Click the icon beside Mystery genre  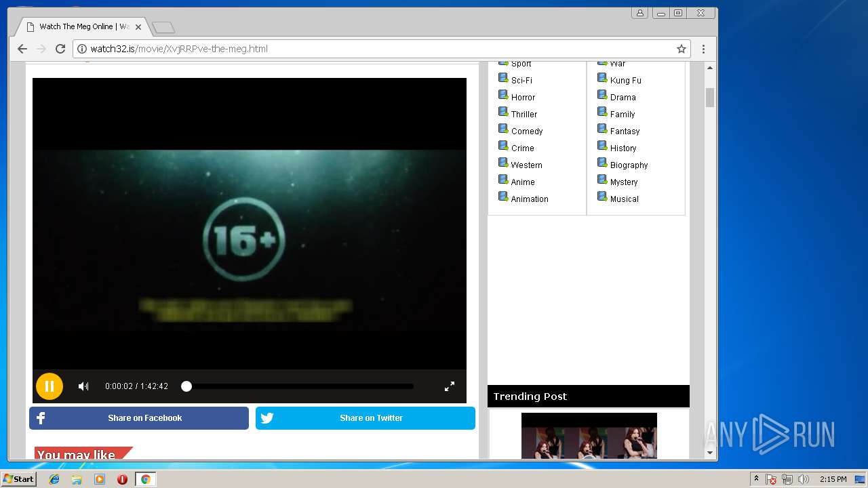point(602,180)
